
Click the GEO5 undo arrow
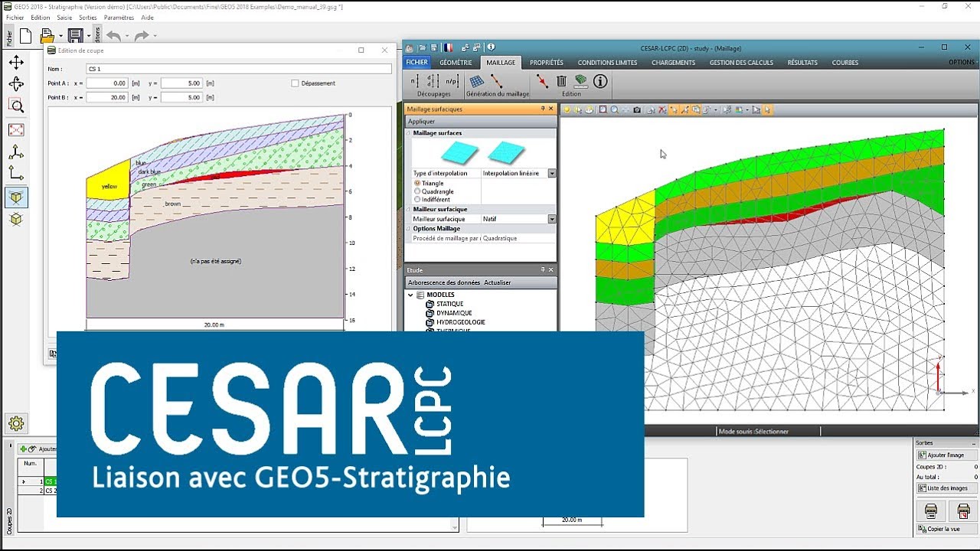[x=113, y=35]
